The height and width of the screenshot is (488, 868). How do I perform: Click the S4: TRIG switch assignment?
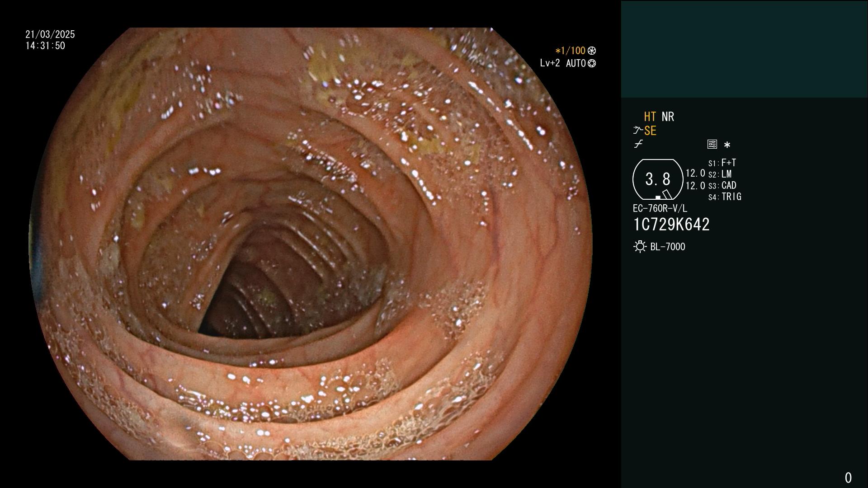pos(725,197)
